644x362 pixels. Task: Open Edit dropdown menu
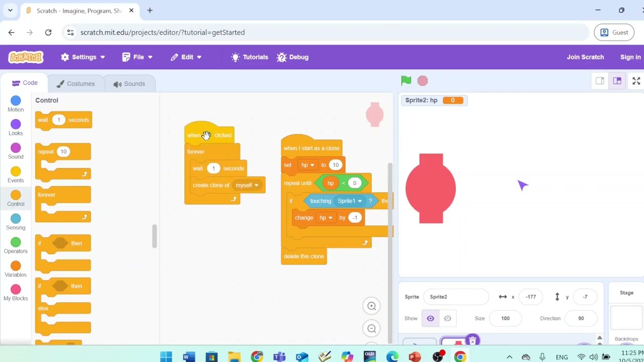186,57
